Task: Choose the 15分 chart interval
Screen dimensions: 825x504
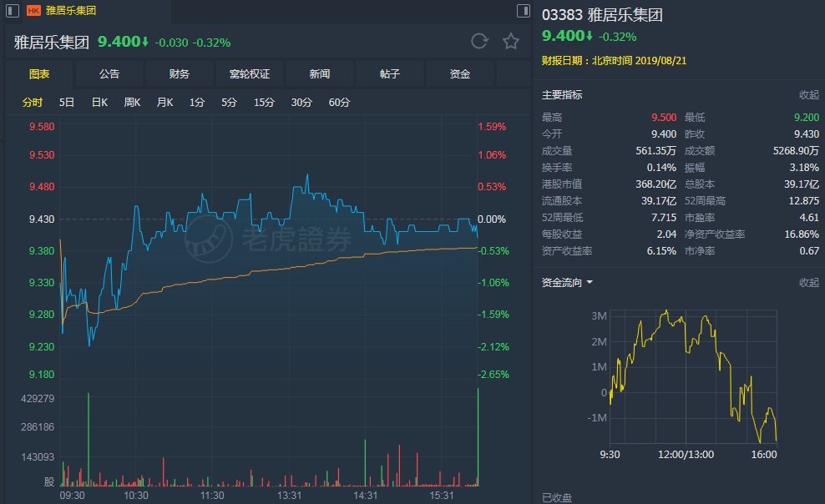Action: click(264, 103)
